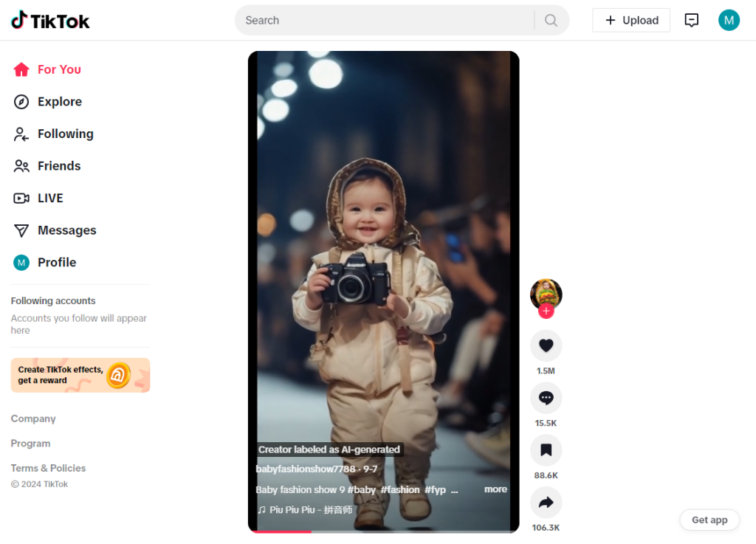Open the LIVE section in sidebar

point(50,198)
